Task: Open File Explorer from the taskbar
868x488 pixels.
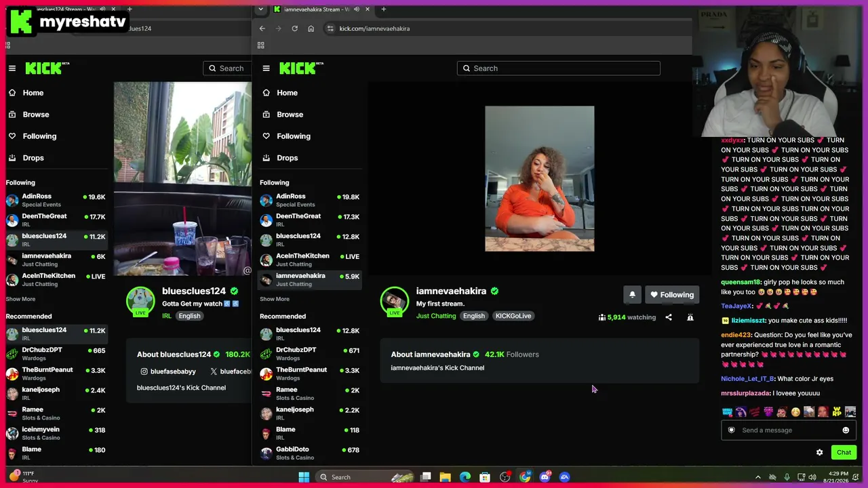Action: (x=446, y=477)
